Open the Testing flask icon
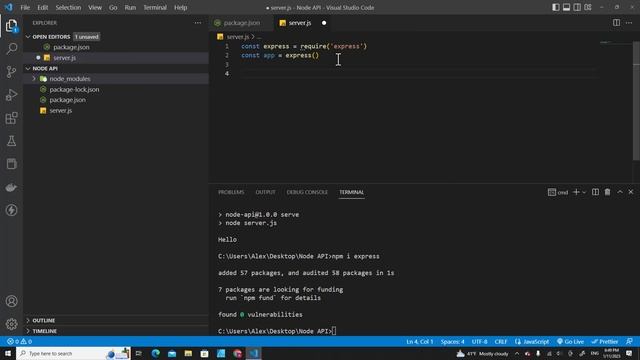 click(11, 141)
